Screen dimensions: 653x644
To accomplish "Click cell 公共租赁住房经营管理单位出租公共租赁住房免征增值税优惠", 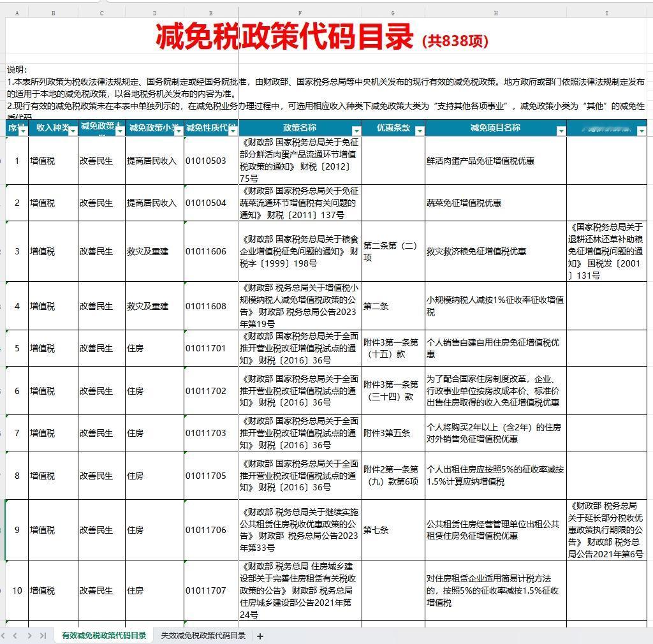I will (x=495, y=530).
